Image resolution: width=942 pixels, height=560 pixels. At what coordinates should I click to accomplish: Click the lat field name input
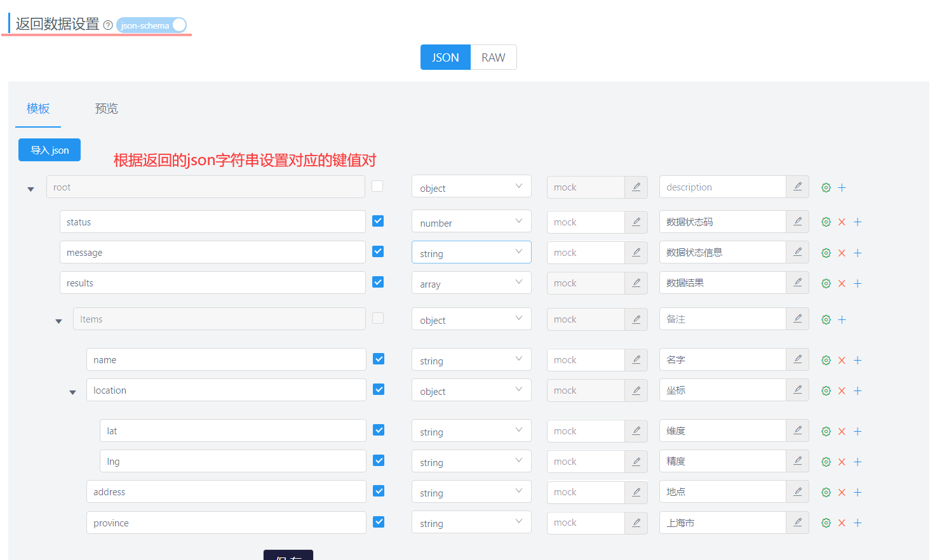pyautogui.click(x=232, y=430)
